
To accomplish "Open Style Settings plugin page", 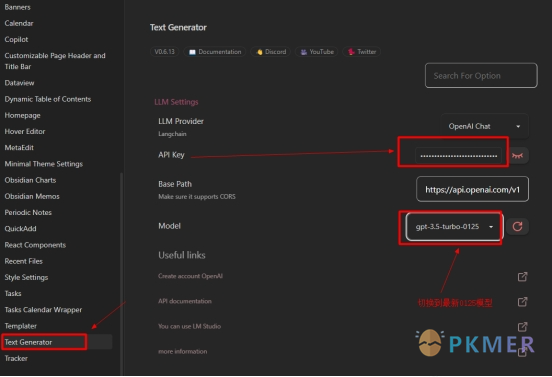I will 26,277.
